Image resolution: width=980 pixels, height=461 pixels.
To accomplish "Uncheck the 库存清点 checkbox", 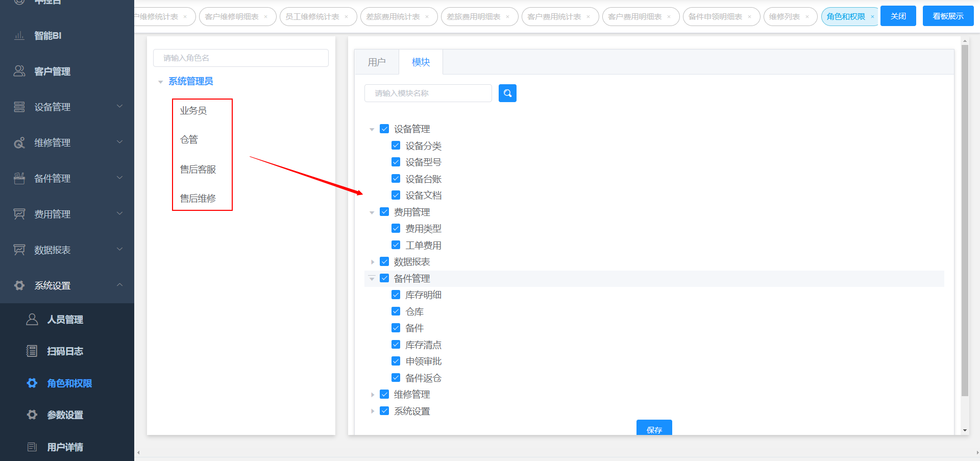I will pos(396,345).
